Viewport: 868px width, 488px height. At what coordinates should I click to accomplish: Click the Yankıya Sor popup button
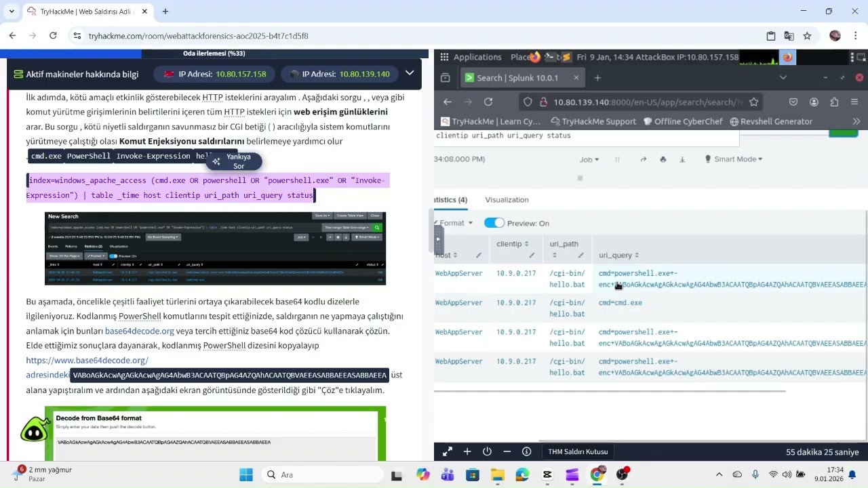pyautogui.click(x=234, y=161)
